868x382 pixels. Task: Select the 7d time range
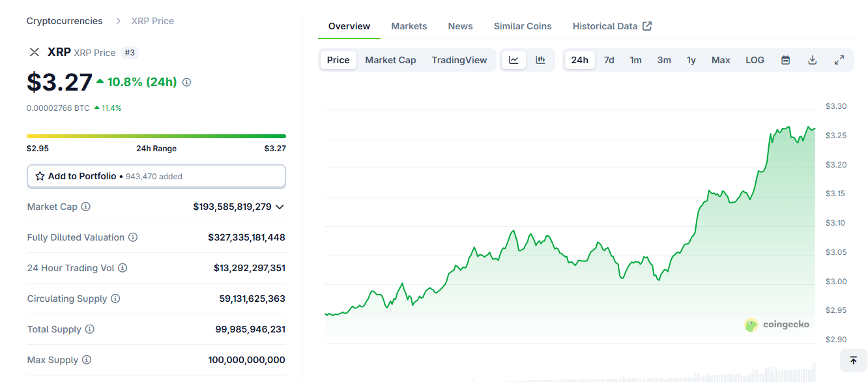(609, 60)
